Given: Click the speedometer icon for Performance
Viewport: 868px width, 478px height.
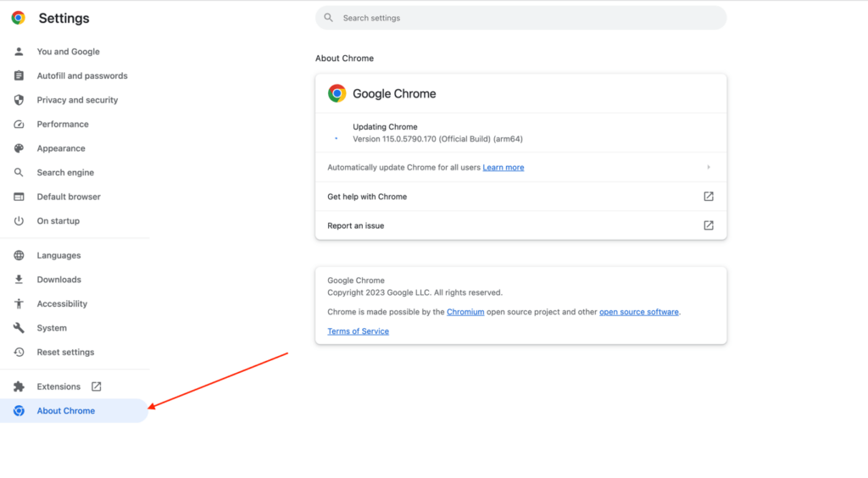Looking at the screenshot, I should click(x=19, y=125).
